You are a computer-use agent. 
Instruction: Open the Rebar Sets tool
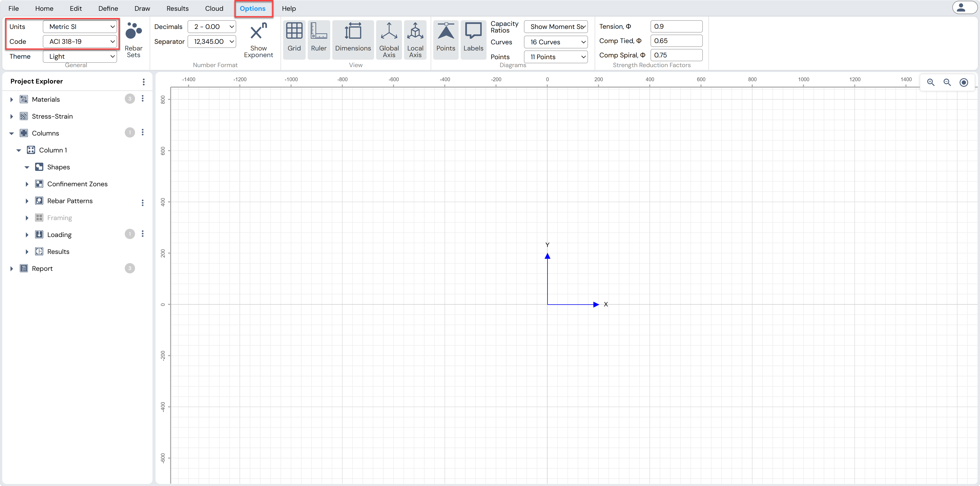coord(133,40)
